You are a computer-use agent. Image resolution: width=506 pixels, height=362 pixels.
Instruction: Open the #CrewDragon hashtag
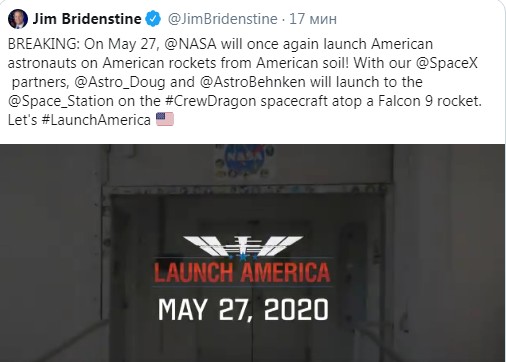(x=211, y=101)
